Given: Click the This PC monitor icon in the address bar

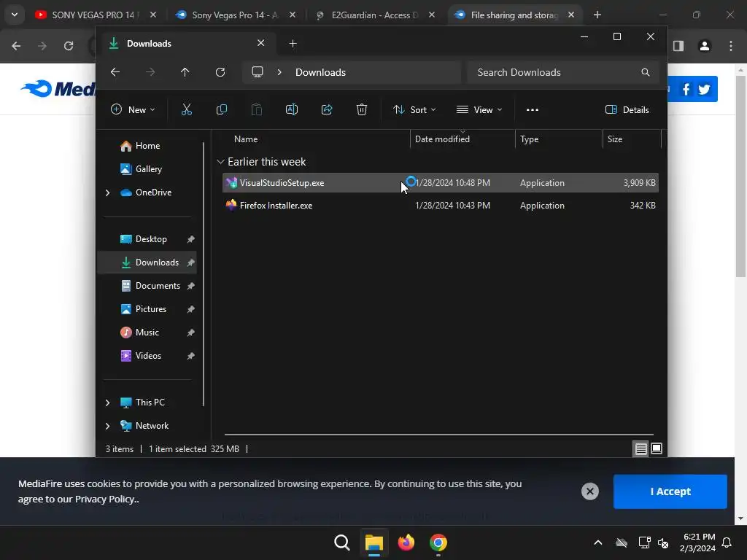Looking at the screenshot, I should pos(258,72).
